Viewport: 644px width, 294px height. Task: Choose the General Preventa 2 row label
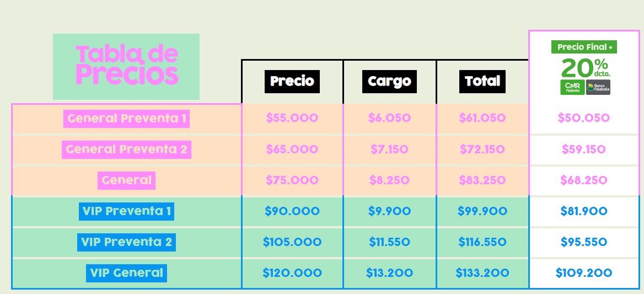(127, 149)
